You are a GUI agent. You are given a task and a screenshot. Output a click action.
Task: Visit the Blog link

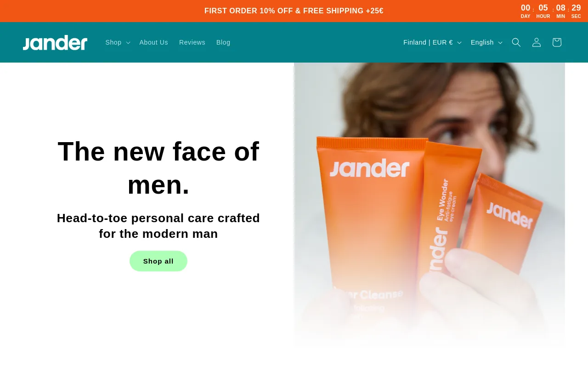tap(223, 42)
